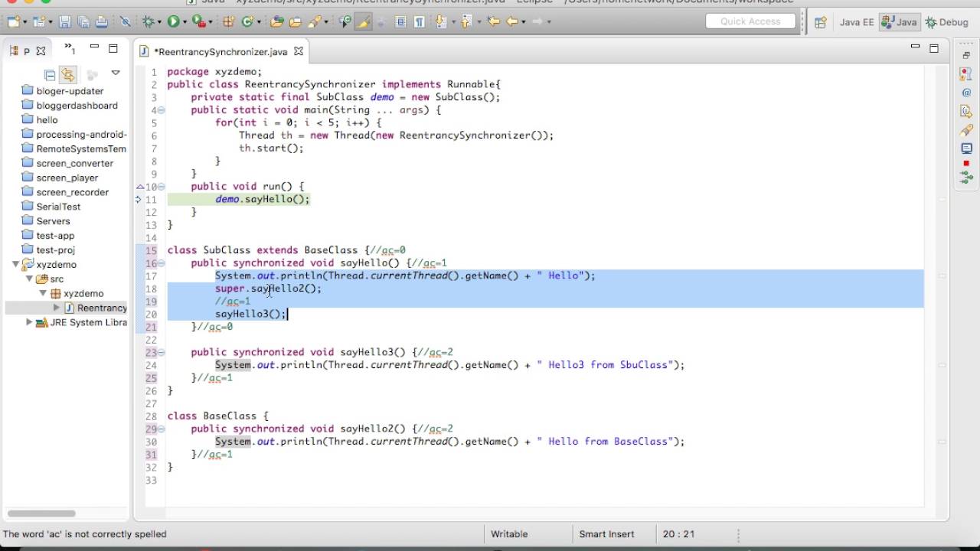Switch to the Java EE perspective
The image size is (980, 551).
pyautogui.click(x=856, y=22)
